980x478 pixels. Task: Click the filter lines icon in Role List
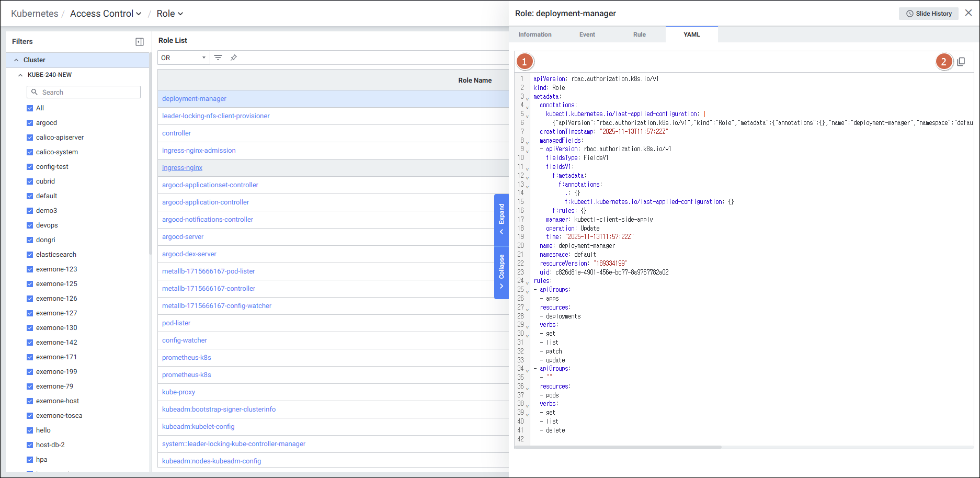pos(218,58)
